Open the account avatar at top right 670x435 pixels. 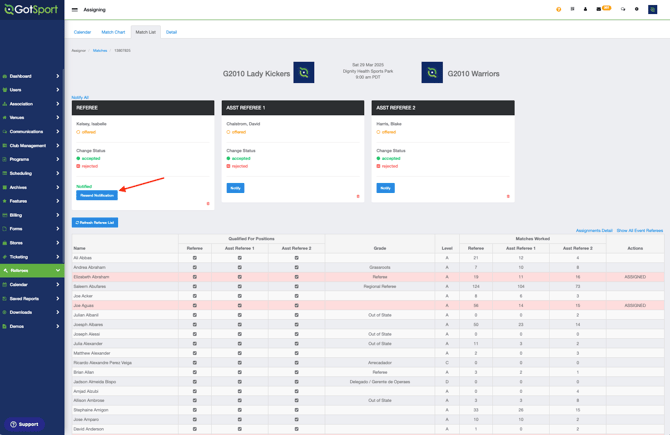(652, 9)
